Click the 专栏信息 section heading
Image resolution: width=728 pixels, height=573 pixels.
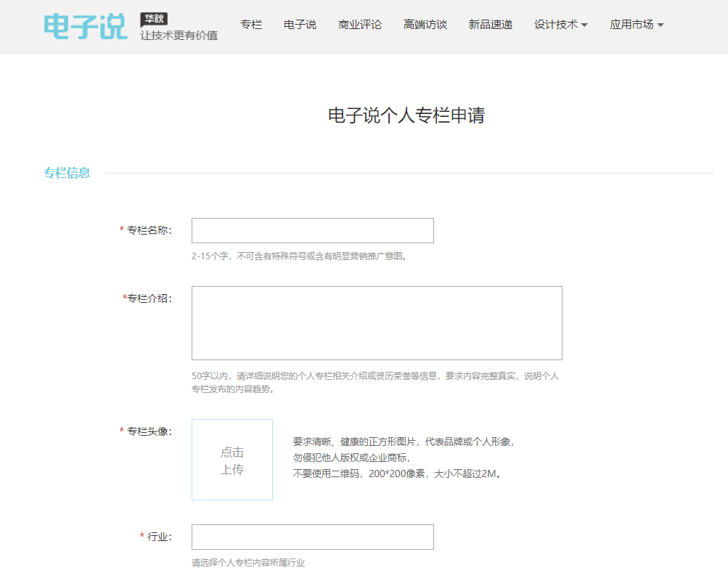click(x=67, y=173)
